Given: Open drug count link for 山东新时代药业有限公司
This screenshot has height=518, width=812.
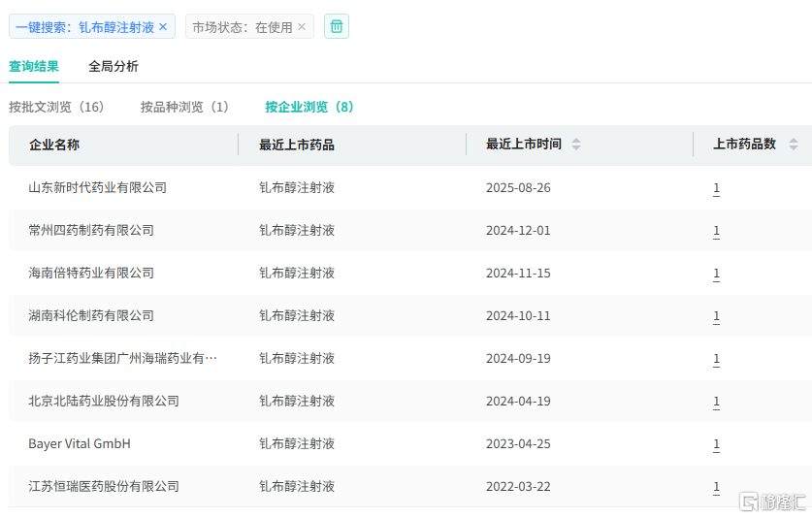Looking at the screenshot, I should tap(716, 188).
